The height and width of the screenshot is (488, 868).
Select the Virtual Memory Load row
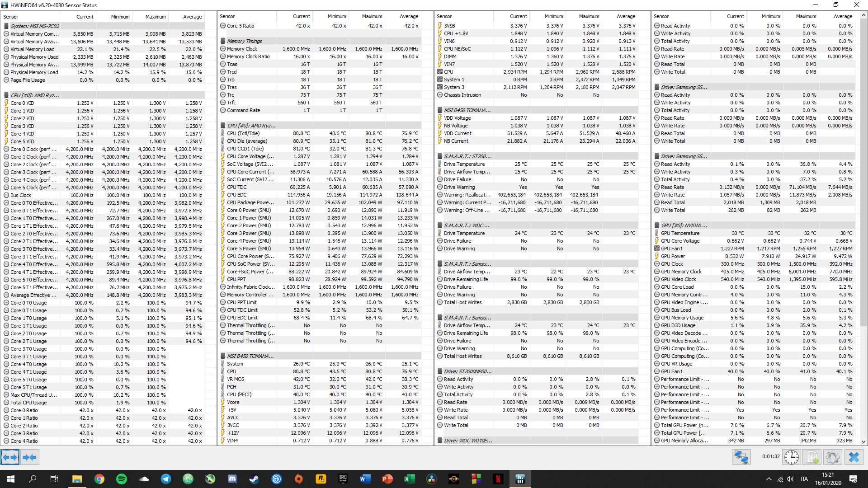pos(103,49)
